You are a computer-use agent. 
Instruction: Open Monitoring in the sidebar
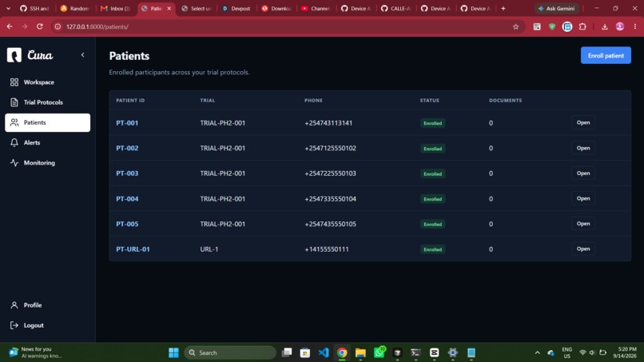click(x=48, y=163)
